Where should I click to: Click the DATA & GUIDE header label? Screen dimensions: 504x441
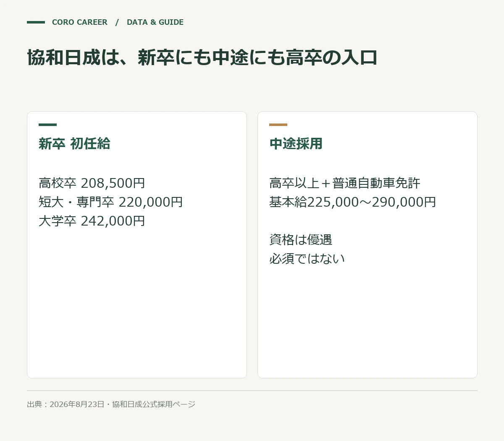click(x=155, y=22)
